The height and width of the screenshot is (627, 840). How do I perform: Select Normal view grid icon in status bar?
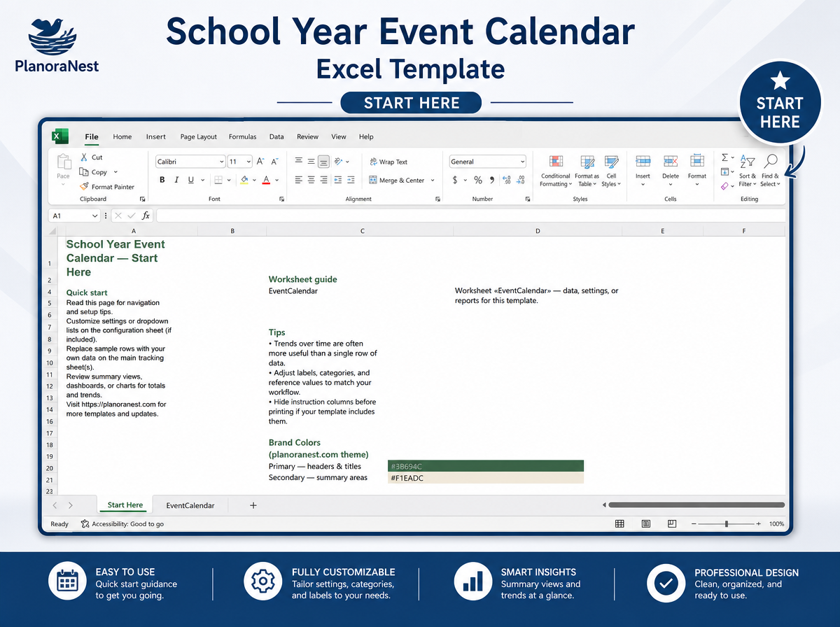point(619,523)
